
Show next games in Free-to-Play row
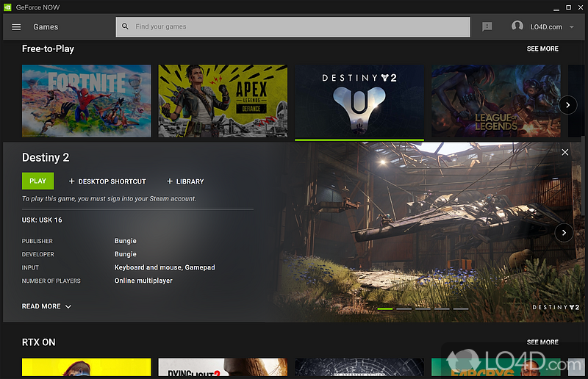pos(567,105)
